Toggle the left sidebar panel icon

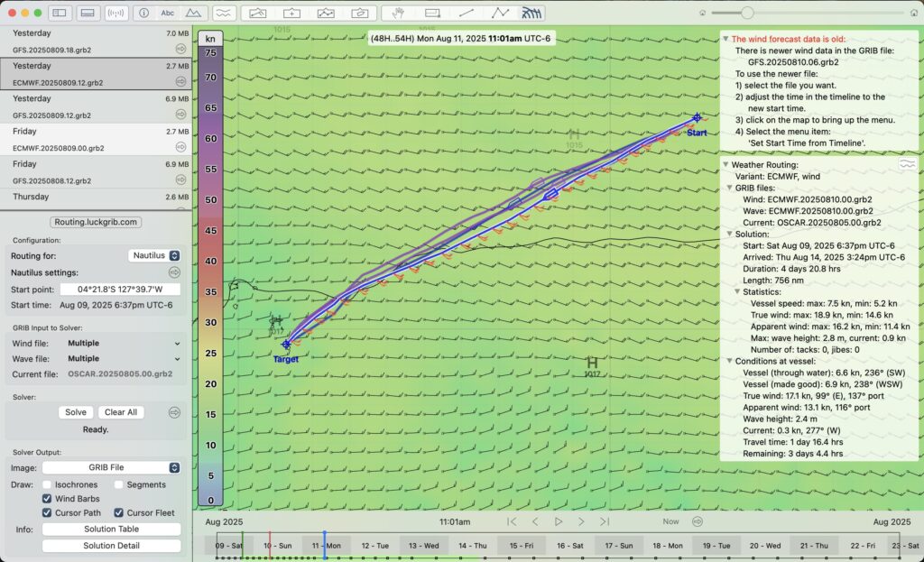60,14
